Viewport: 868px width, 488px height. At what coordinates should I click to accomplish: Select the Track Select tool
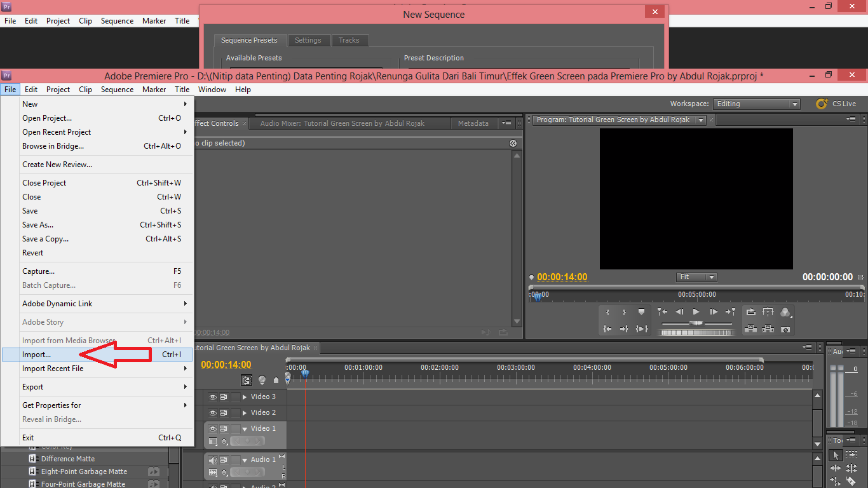pyautogui.click(x=851, y=455)
